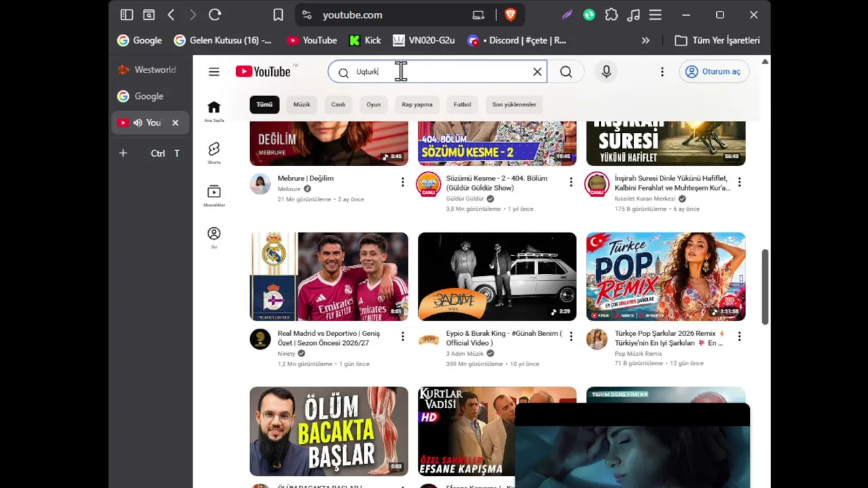
Task: Open YouTube settings three-dot menu
Action: (662, 72)
